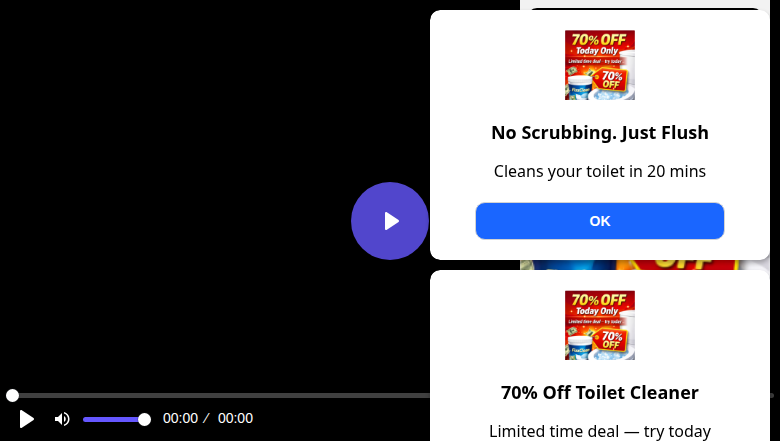
Task: Click the purple volume level track
Action: pyautogui.click(x=113, y=420)
